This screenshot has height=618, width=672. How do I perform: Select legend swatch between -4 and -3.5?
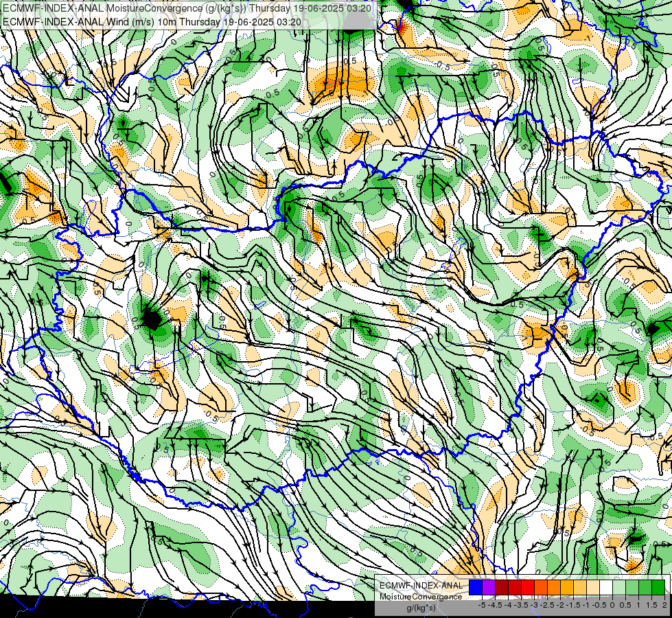pyautogui.click(x=515, y=588)
